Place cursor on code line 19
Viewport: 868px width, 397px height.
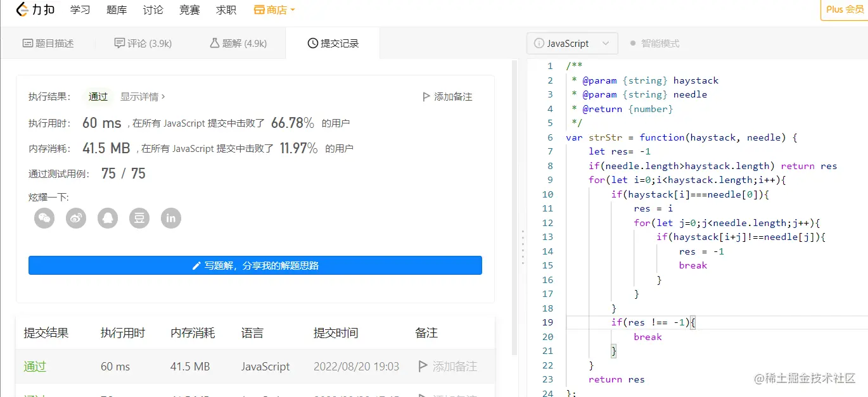coord(716,322)
